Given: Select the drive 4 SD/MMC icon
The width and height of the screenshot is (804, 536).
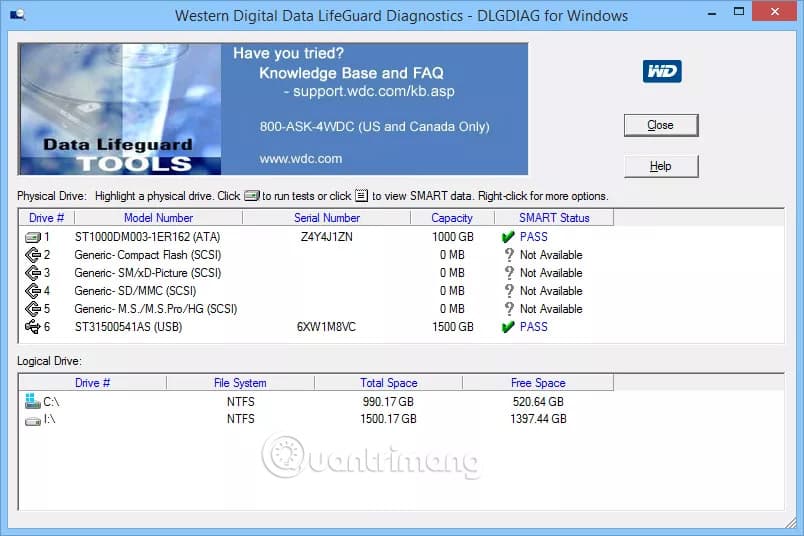Looking at the screenshot, I should [x=33, y=291].
